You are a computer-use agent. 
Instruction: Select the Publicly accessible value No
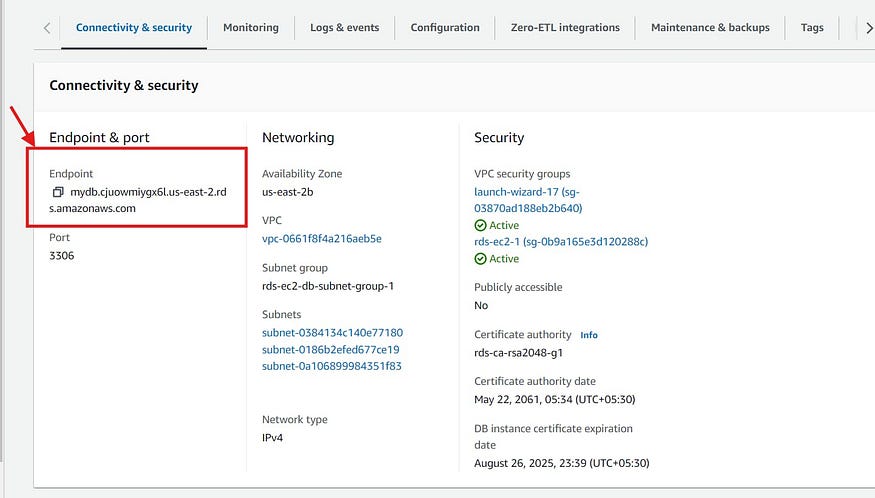tap(481, 305)
